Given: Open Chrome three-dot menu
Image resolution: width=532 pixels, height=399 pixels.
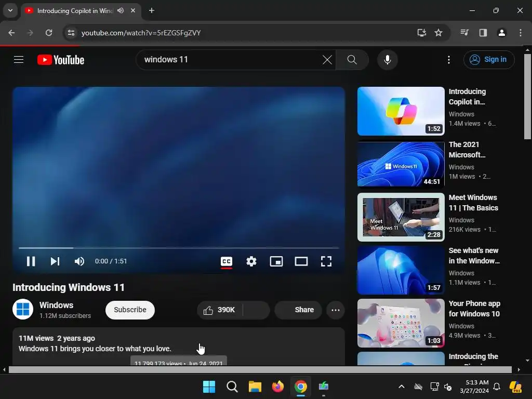Looking at the screenshot, I should pos(520,33).
